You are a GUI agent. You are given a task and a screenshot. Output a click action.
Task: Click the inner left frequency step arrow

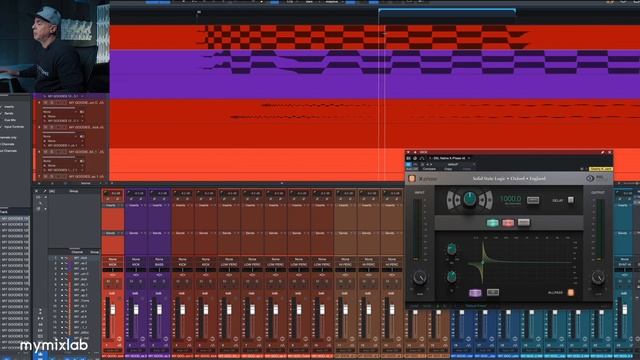click(457, 200)
